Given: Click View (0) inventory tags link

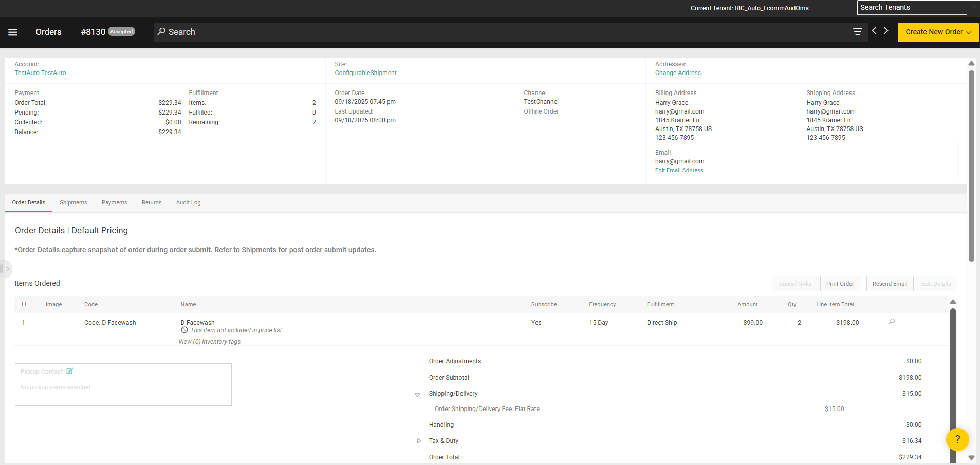Looking at the screenshot, I should [209, 342].
